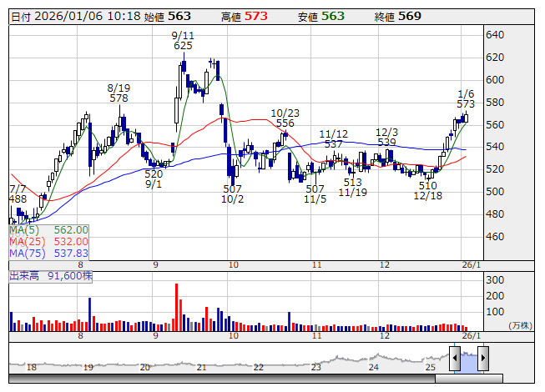Click the 10/23 556 high label
This screenshot has height=392, width=545.
click(285, 118)
